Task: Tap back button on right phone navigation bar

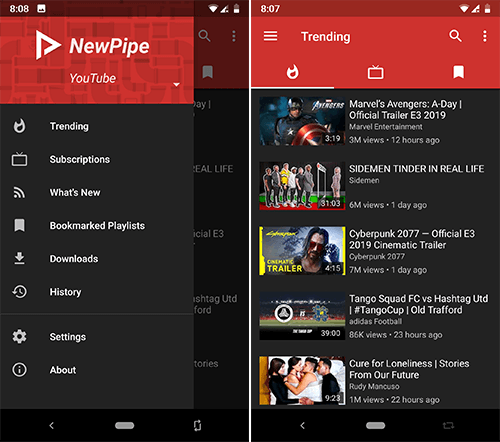Action: 302,425
